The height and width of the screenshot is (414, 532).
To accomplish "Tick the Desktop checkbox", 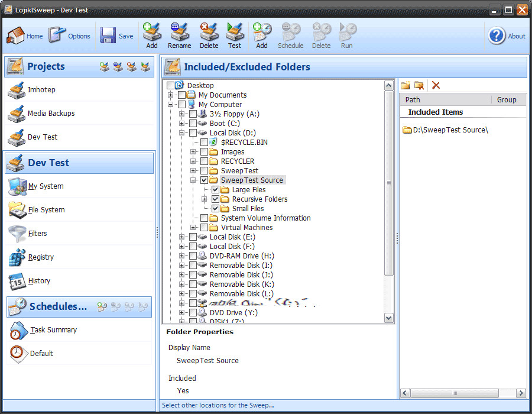I will (171, 86).
